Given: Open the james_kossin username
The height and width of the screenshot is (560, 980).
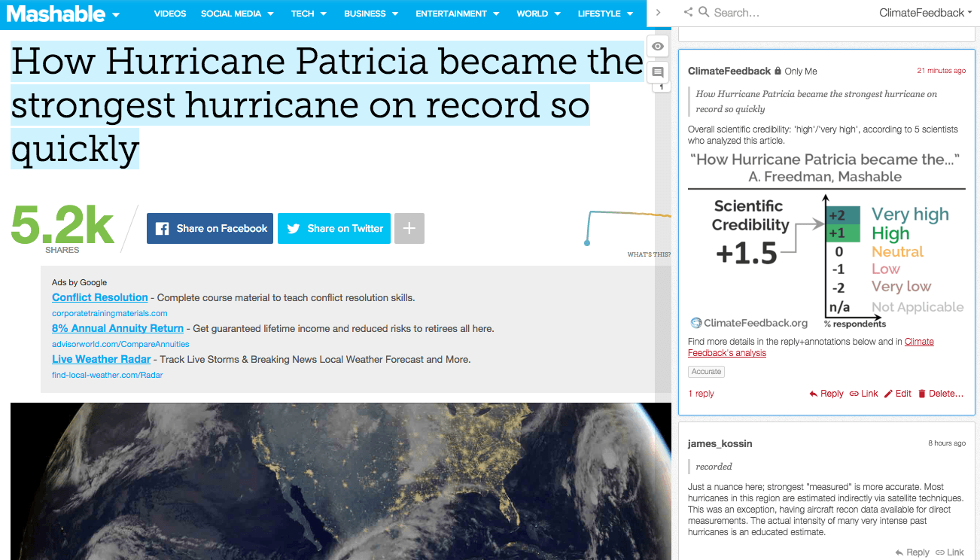Looking at the screenshot, I should [720, 443].
